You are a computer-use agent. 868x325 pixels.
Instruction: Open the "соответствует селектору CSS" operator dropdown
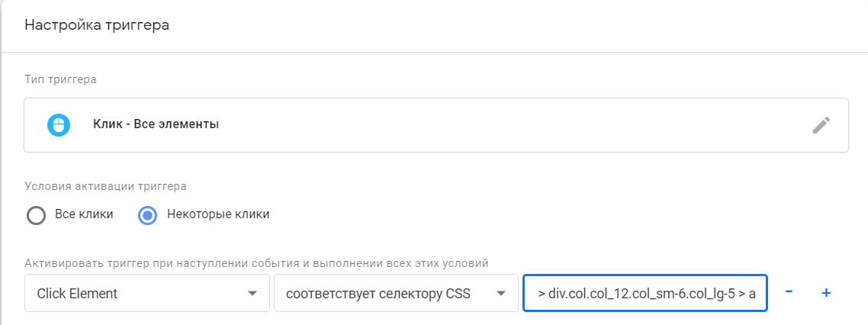click(396, 293)
